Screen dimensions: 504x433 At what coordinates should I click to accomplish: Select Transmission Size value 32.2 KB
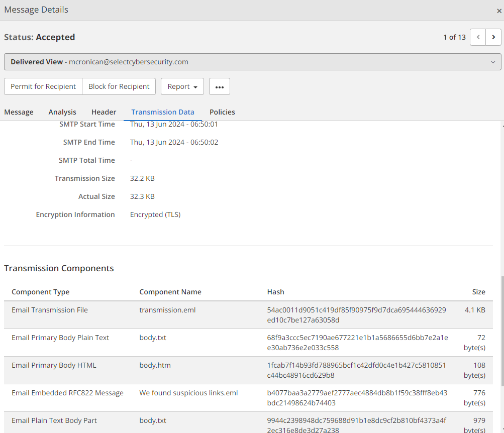(142, 178)
